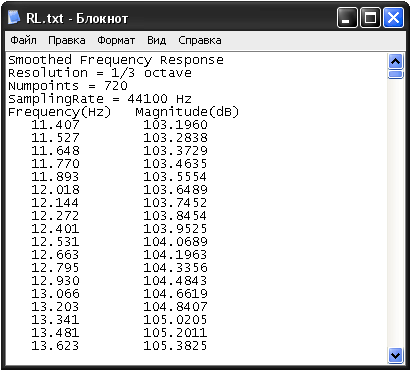The image size is (411, 371).
Task: Click the magnitude value 105.2011
Action: tap(175, 333)
